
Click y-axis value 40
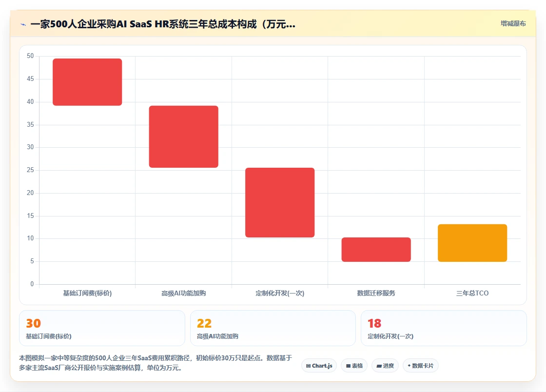coord(30,101)
